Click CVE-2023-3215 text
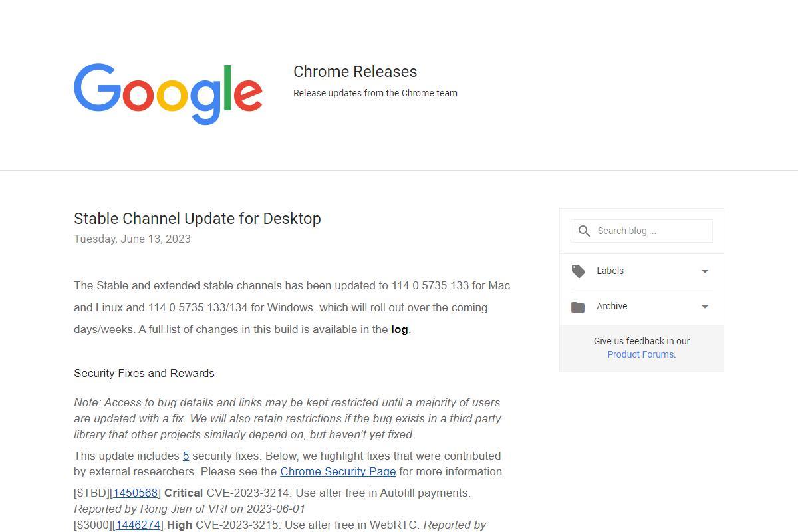This screenshot has height=532, width=798. pyautogui.click(x=237, y=525)
